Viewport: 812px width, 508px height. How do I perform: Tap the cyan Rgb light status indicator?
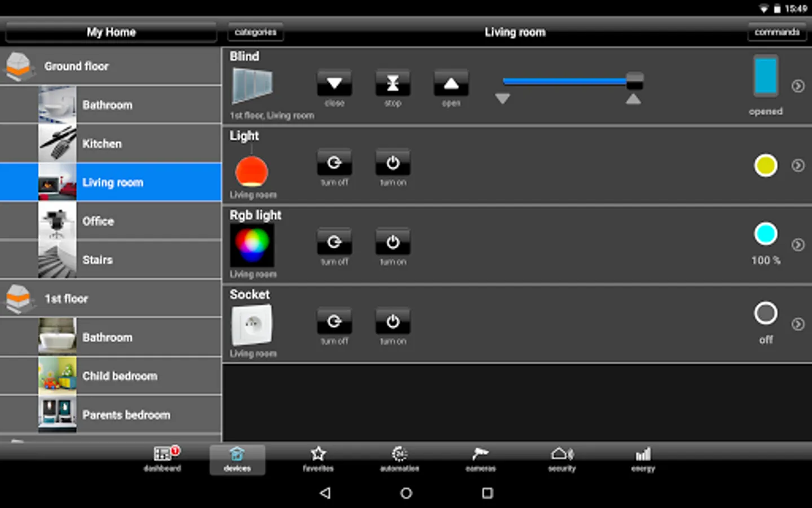click(x=766, y=234)
